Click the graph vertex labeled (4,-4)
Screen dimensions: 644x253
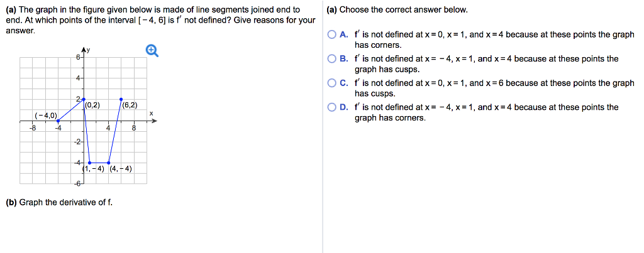(109, 162)
